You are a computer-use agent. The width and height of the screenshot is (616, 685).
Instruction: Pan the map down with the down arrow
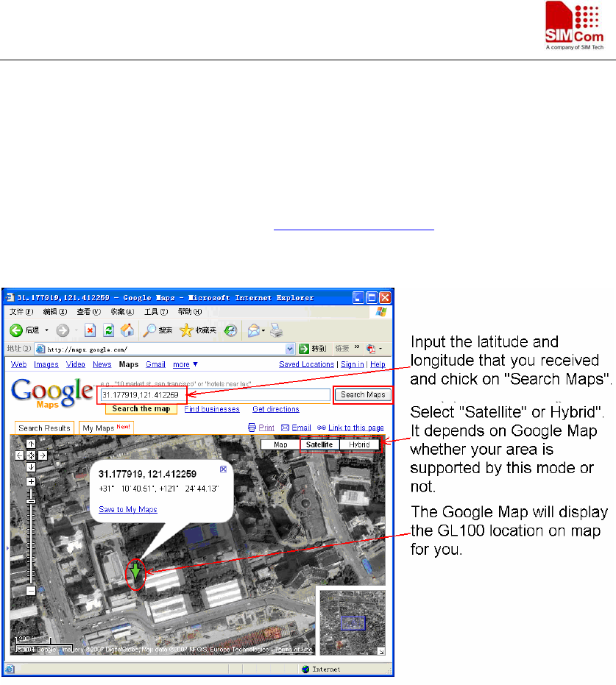click(x=31, y=467)
